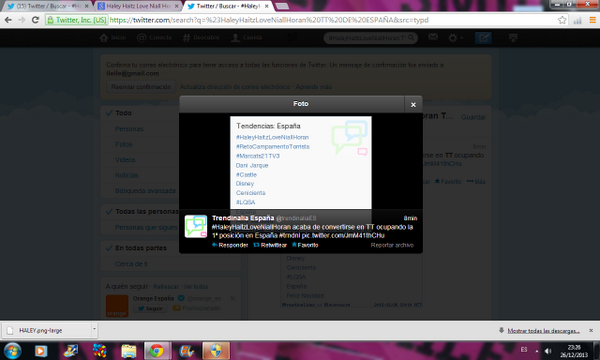Click Reenviar confirmación button
The height and width of the screenshot is (360, 600).
tap(141, 87)
